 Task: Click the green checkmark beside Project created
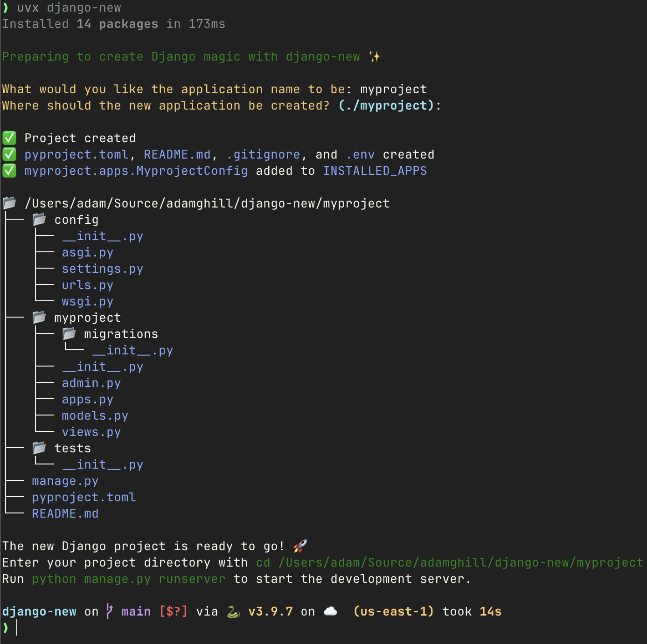(x=9, y=138)
